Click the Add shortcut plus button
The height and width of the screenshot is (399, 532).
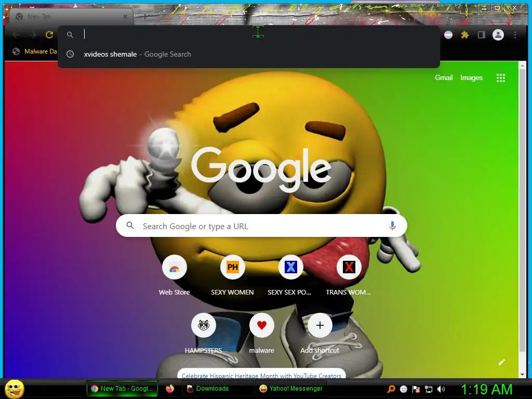pos(320,325)
